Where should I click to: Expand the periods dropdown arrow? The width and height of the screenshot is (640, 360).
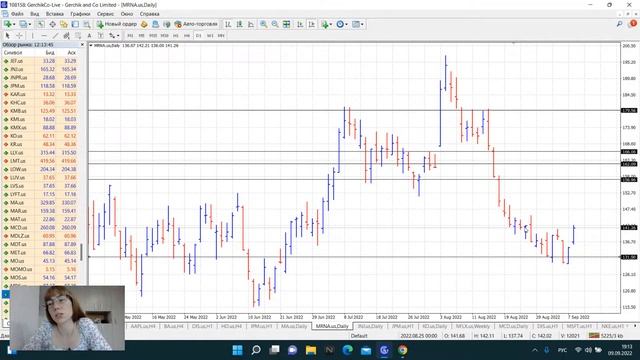pos(347,24)
